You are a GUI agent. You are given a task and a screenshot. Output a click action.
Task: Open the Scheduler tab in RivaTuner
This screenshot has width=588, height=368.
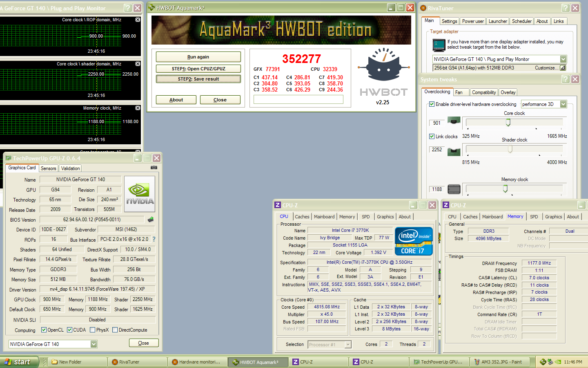coord(521,21)
